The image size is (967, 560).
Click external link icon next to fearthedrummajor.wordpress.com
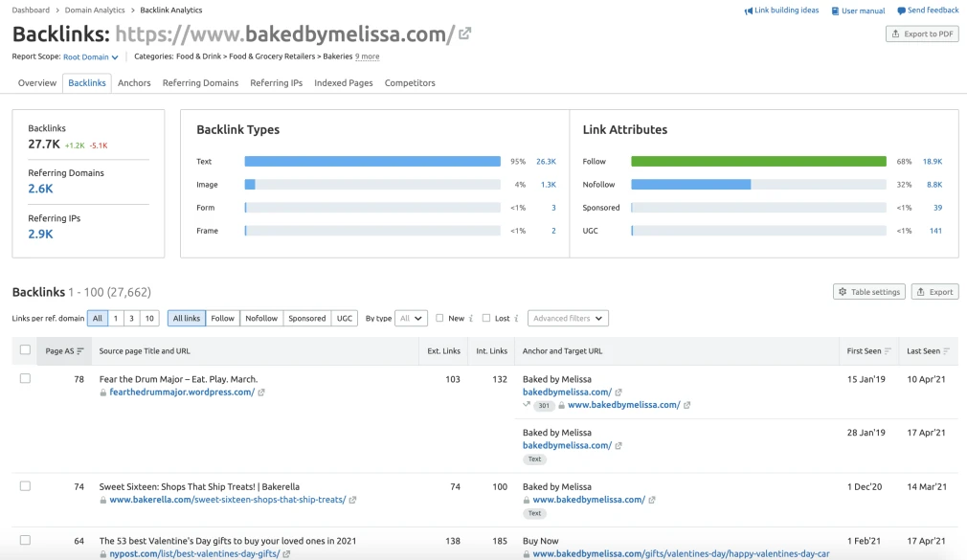261,392
